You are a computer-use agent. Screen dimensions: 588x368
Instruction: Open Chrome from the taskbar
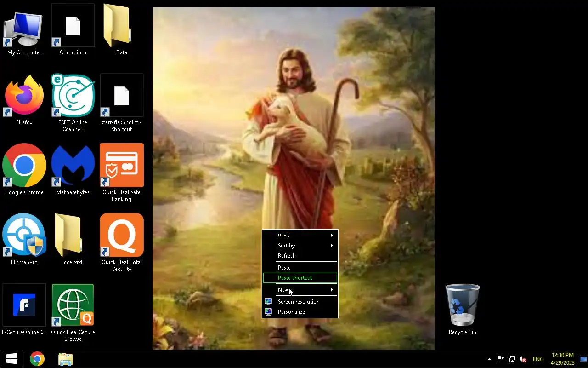[x=37, y=359]
